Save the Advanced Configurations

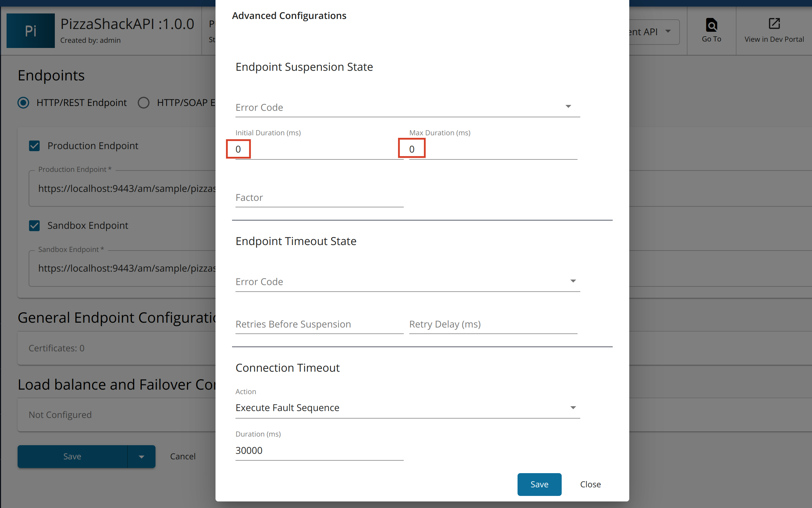(x=539, y=484)
